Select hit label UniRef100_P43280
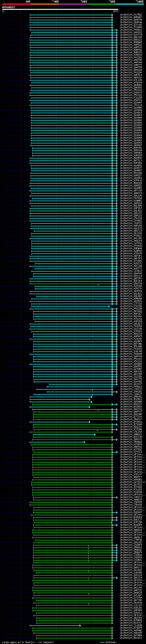The height and width of the screenshot is (644, 146). click(x=131, y=72)
